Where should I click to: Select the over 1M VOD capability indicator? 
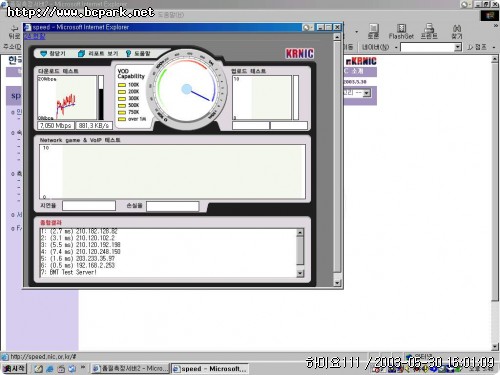122,119
